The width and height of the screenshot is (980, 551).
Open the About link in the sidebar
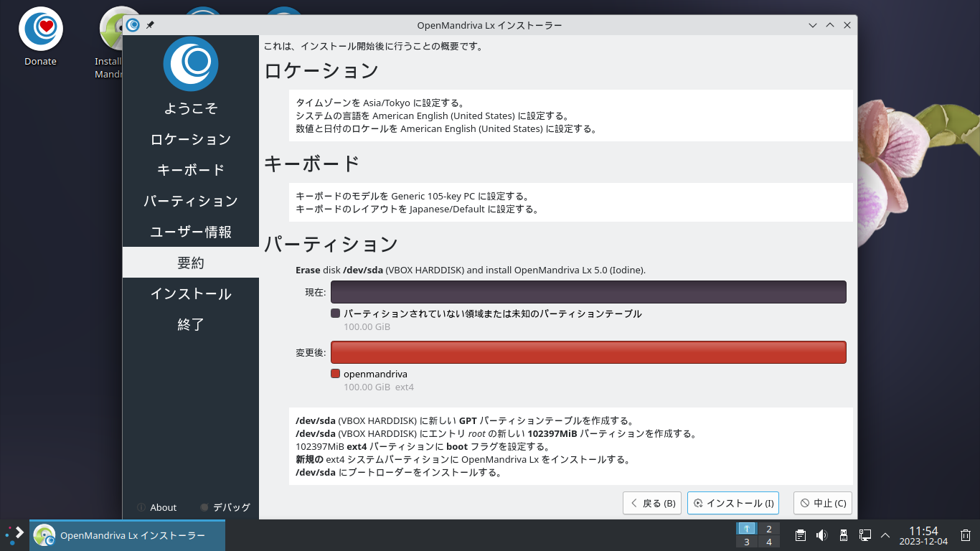coord(157,507)
